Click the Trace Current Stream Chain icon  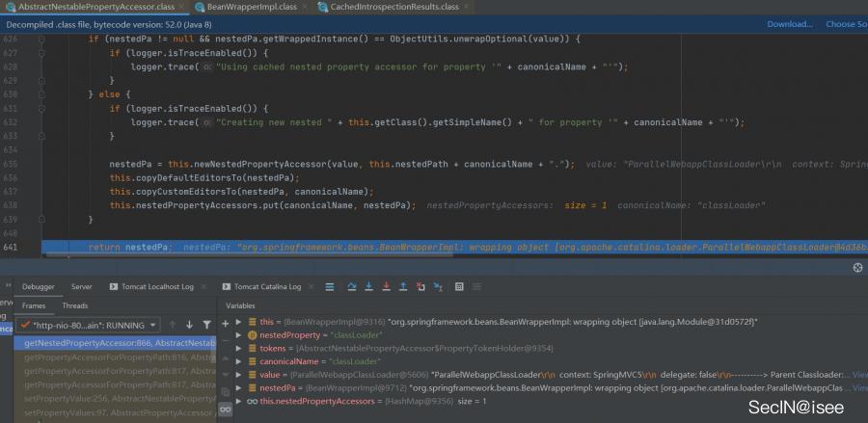[x=476, y=286]
